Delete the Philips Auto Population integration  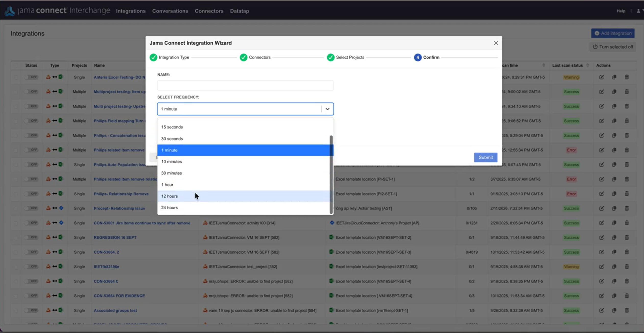[627, 164]
